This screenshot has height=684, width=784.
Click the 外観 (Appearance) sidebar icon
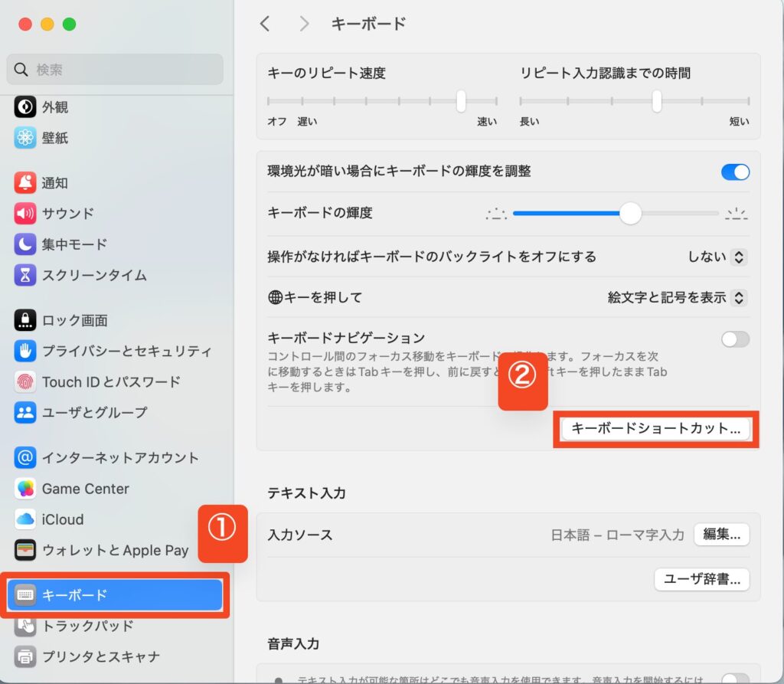click(25, 107)
